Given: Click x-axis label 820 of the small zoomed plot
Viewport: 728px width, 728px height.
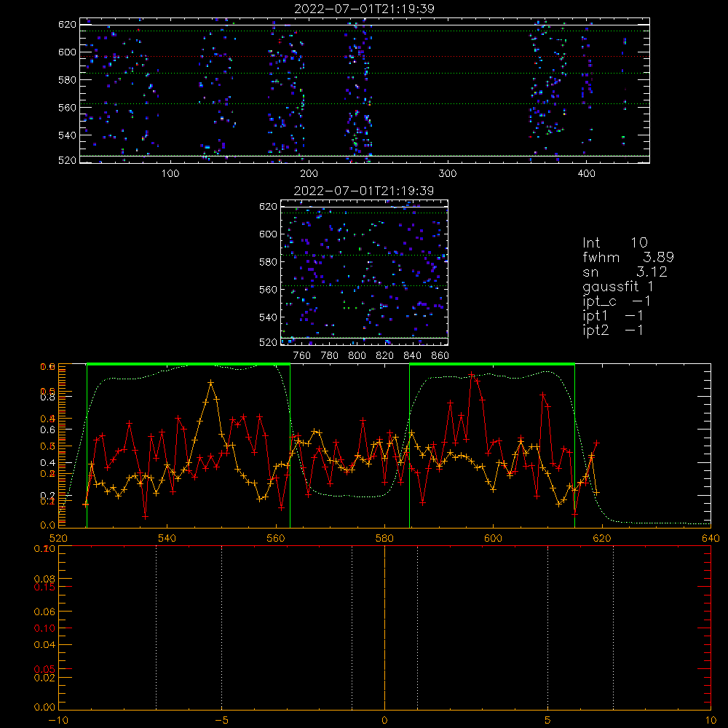Looking at the screenshot, I should pyautogui.click(x=384, y=356).
